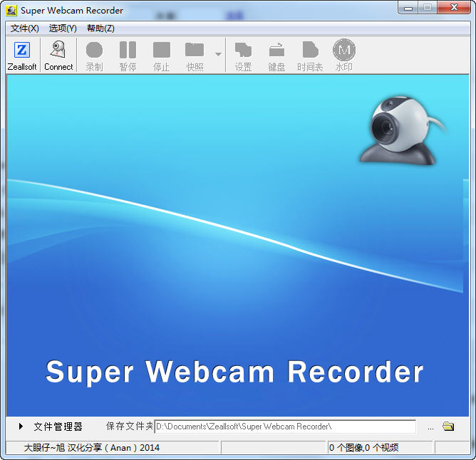This screenshot has width=476, height=460.
Task: Open the Zeallsoft website icon
Action: [22, 55]
